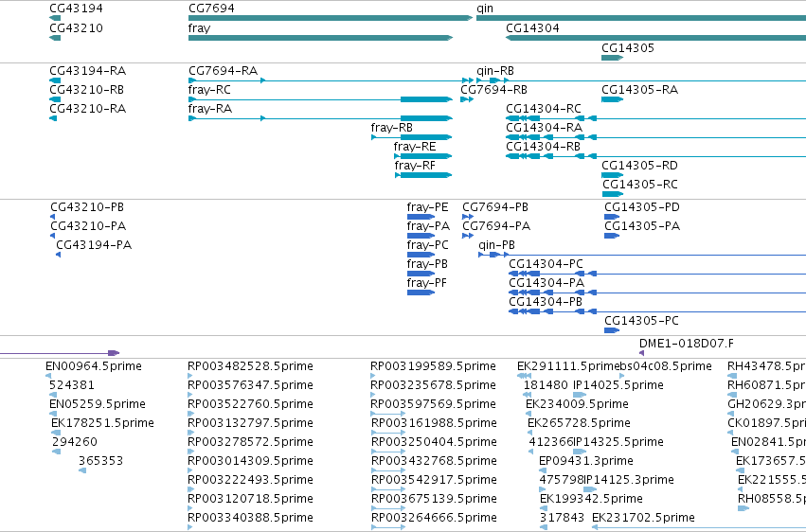The width and height of the screenshot is (806, 532).
Task: Click EST RP003482528.5prime
Action: click(x=190, y=376)
